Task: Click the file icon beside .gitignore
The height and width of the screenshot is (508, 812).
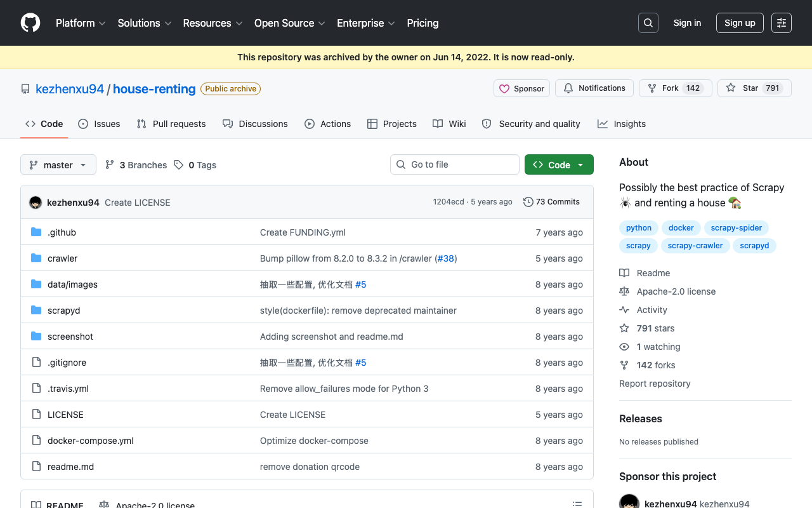Action: [36, 363]
